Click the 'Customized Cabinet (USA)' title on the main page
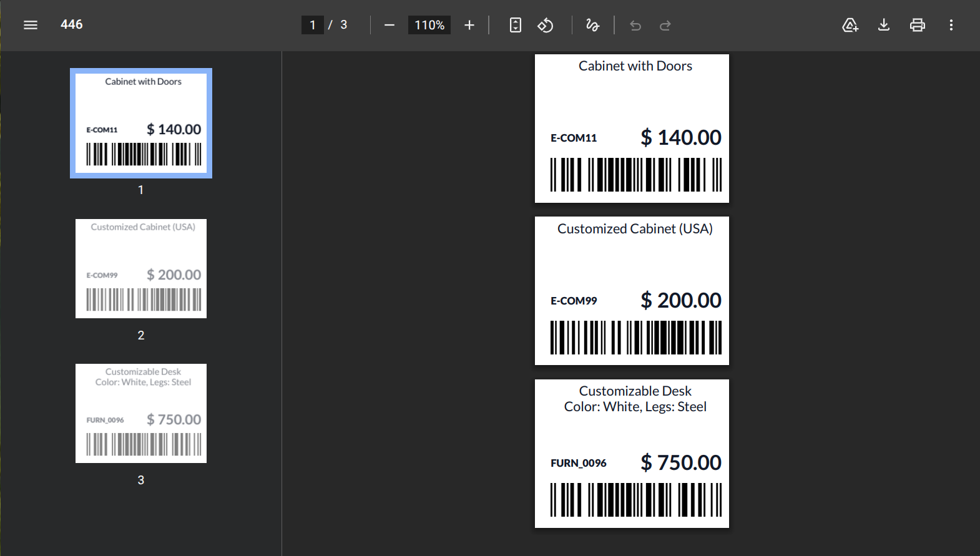The height and width of the screenshot is (556, 980). [x=635, y=229]
